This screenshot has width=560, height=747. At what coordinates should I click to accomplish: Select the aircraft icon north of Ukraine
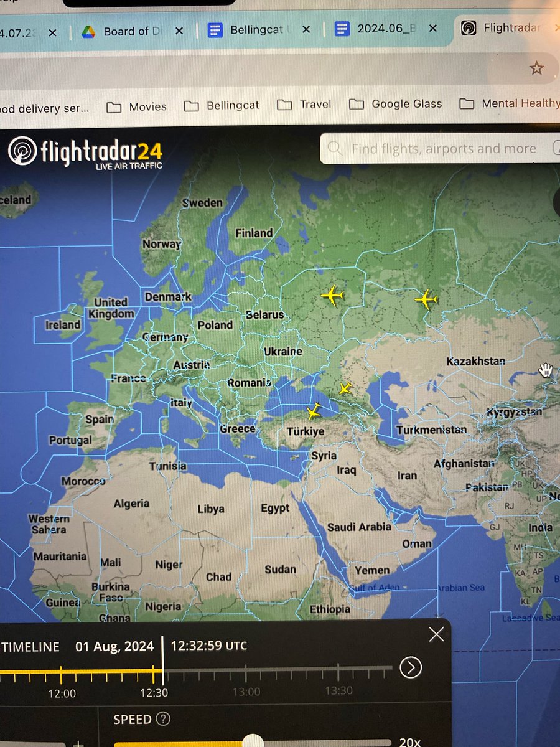click(x=332, y=295)
